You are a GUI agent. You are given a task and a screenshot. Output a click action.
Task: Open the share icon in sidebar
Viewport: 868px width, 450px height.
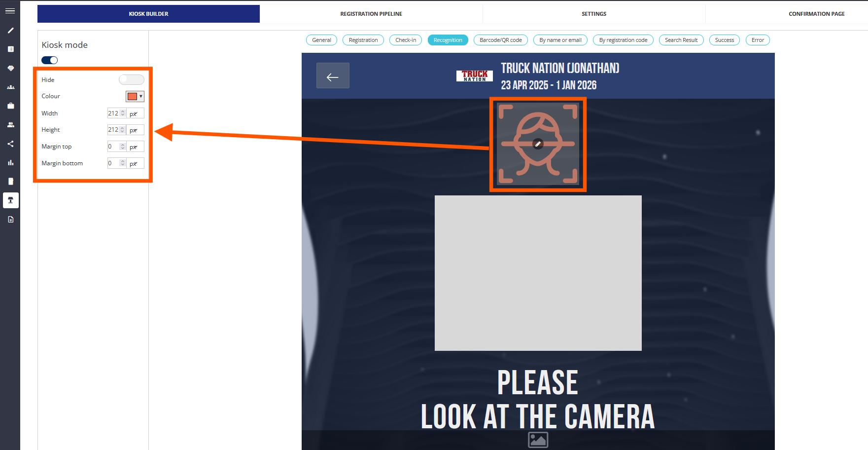[x=10, y=144]
